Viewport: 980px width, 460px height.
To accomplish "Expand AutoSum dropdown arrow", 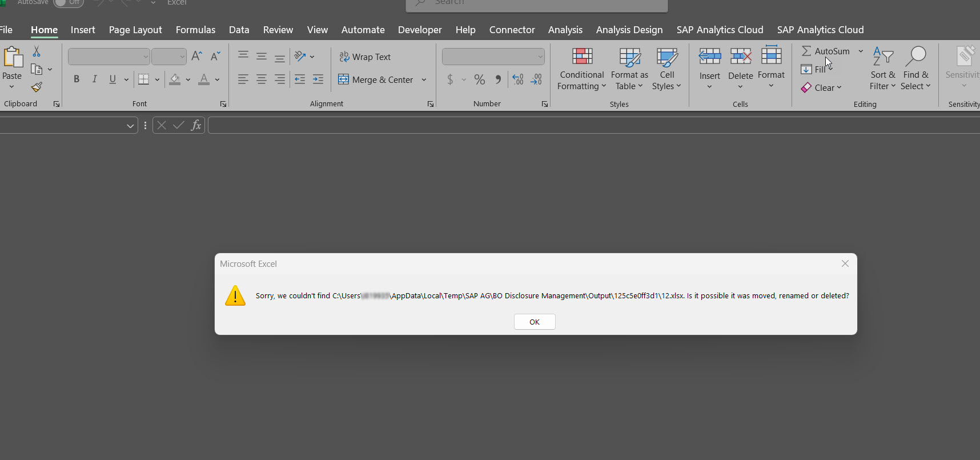I will coord(861,51).
